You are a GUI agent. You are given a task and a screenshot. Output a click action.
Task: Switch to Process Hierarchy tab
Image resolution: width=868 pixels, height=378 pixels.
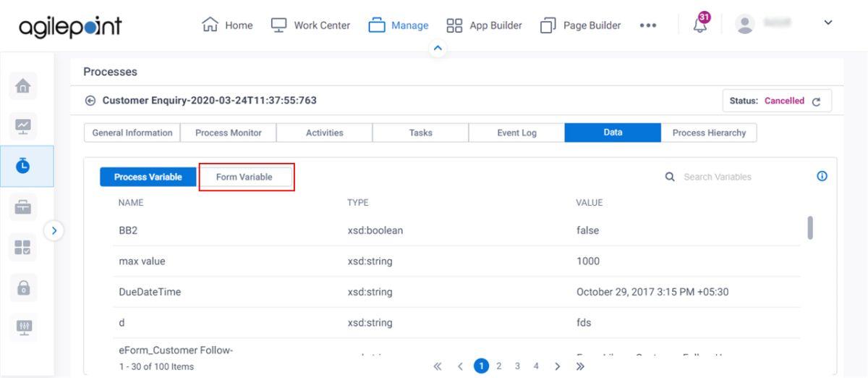tap(709, 133)
